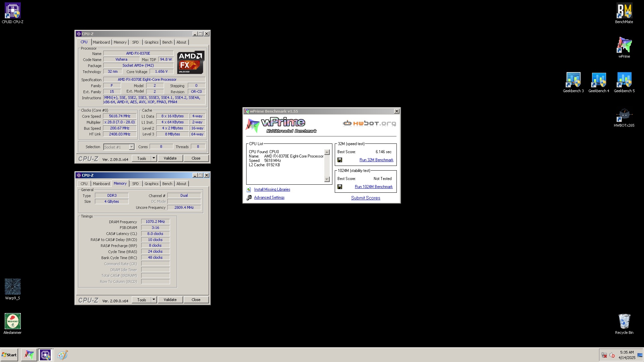Click the hwbot.org logo in wPrime
The image size is (644, 362).
point(369,123)
